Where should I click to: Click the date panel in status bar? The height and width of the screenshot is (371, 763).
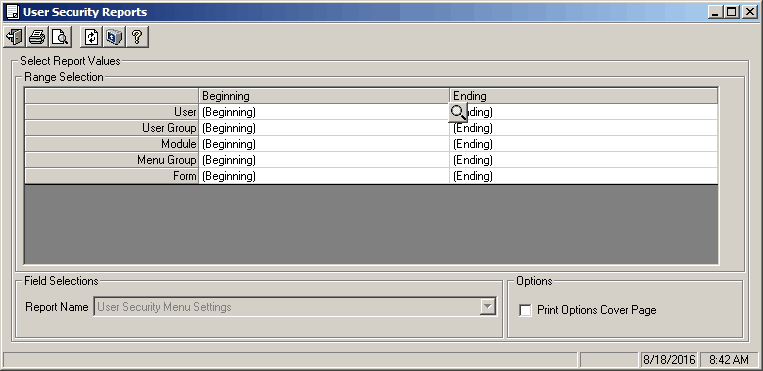tap(669, 360)
